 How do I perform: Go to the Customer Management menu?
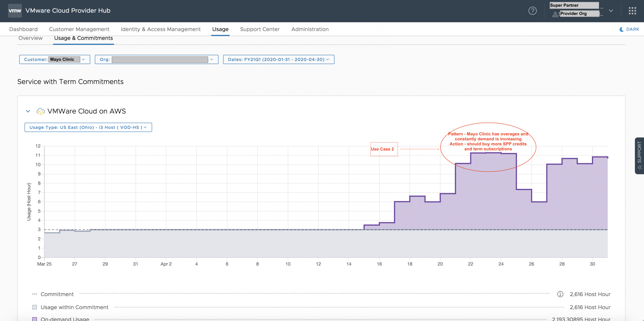coord(79,29)
